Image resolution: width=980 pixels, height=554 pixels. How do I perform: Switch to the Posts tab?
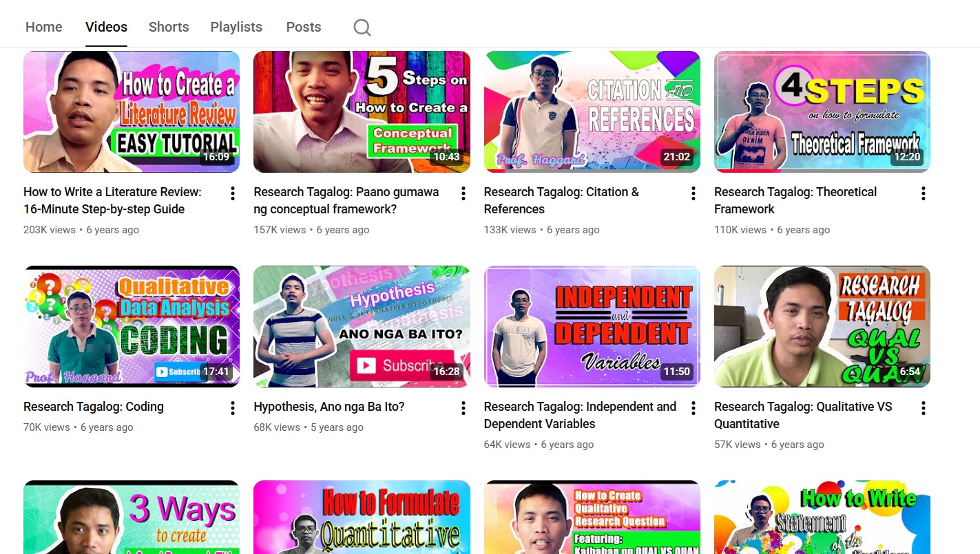(304, 27)
